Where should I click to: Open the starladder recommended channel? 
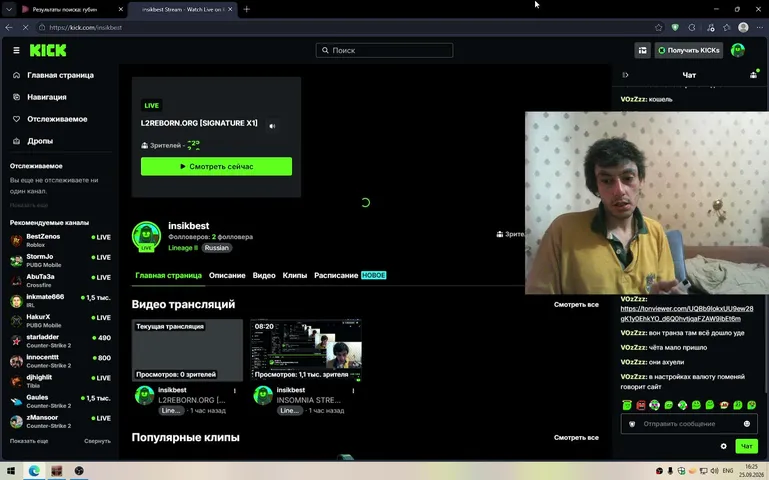click(60, 341)
